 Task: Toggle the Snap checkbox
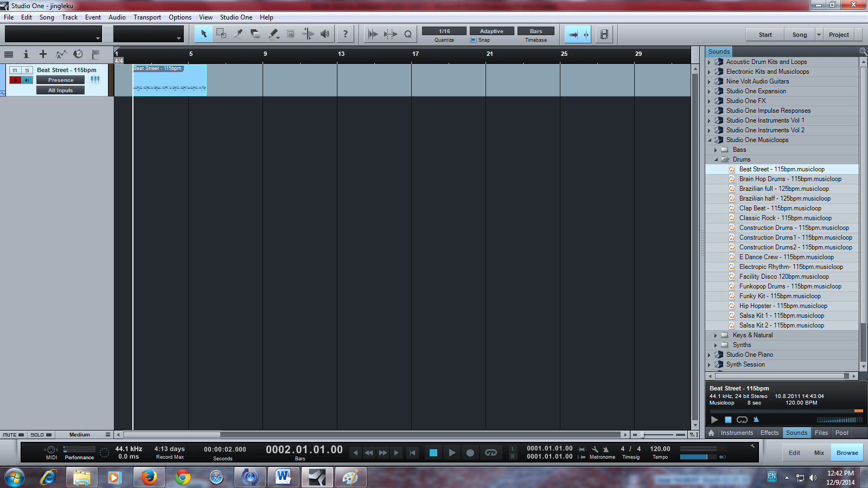473,40
